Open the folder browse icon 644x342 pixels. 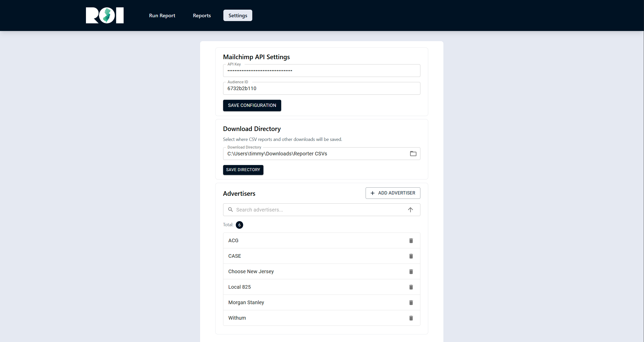413,154
